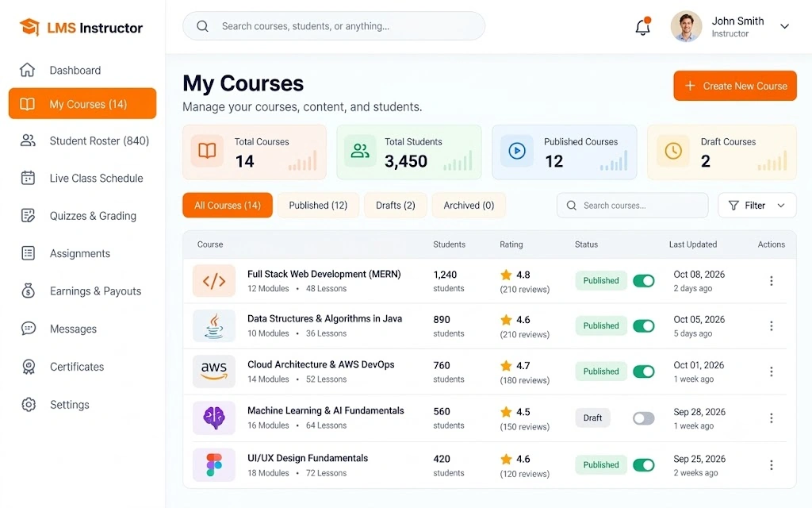Open Earnings & Payouts money bag icon
The width and height of the screenshot is (812, 508).
[29, 291]
